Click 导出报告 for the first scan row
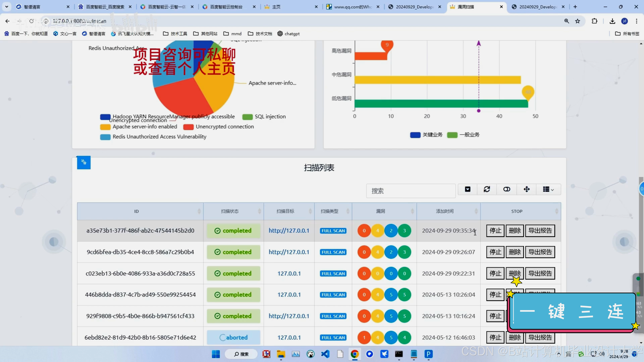The height and width of the screenshot is (362, 644). pyautogui.click(x=540, y=231)
